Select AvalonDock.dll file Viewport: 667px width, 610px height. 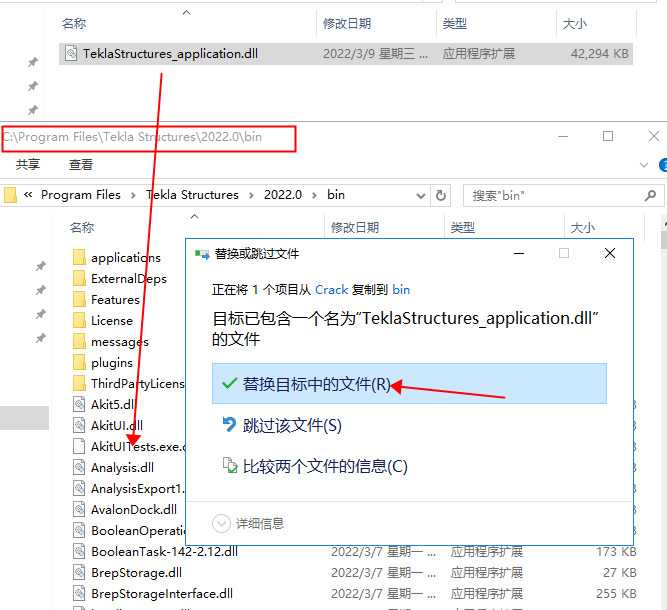[134, 509]
